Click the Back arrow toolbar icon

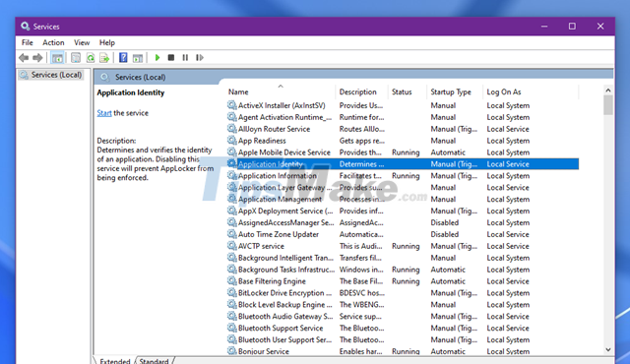(24, 58)
